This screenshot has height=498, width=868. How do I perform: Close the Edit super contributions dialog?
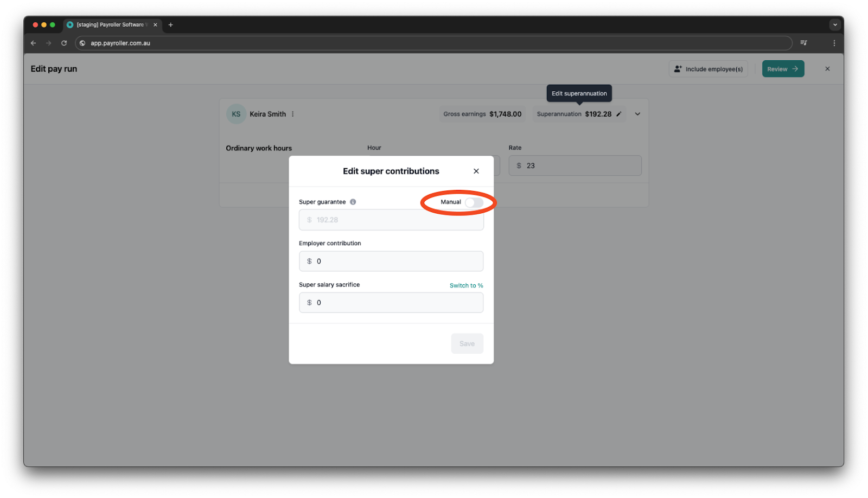coord(476,170)
